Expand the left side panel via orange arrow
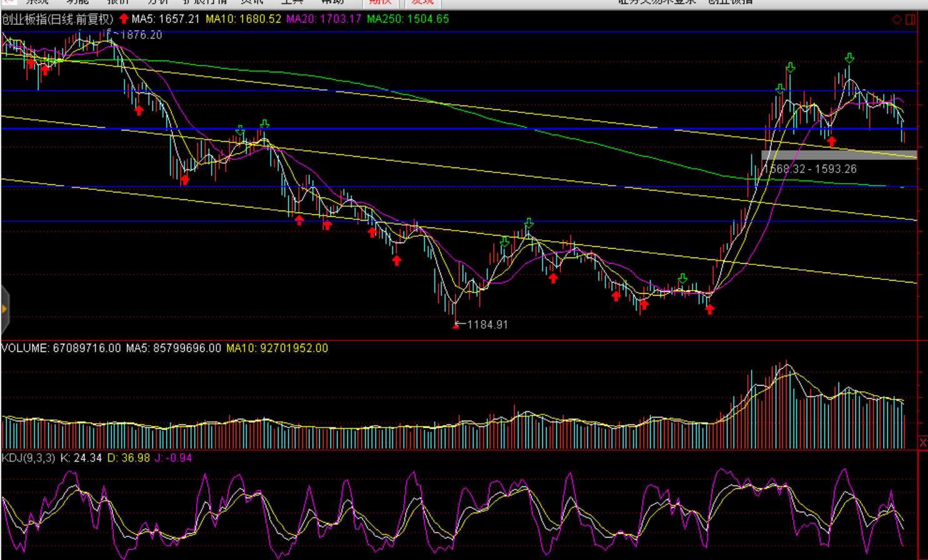This screenshot has height=560, width=928. tap(4, 309)
